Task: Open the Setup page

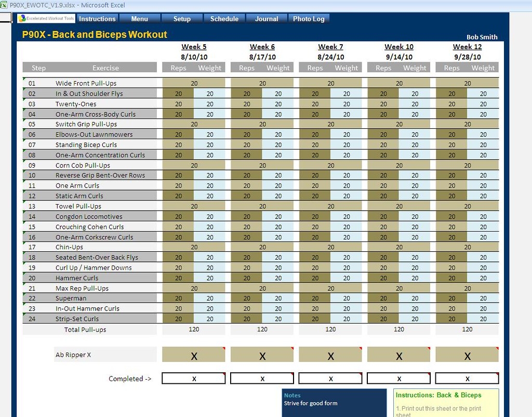Action: [x=182, y=19]
